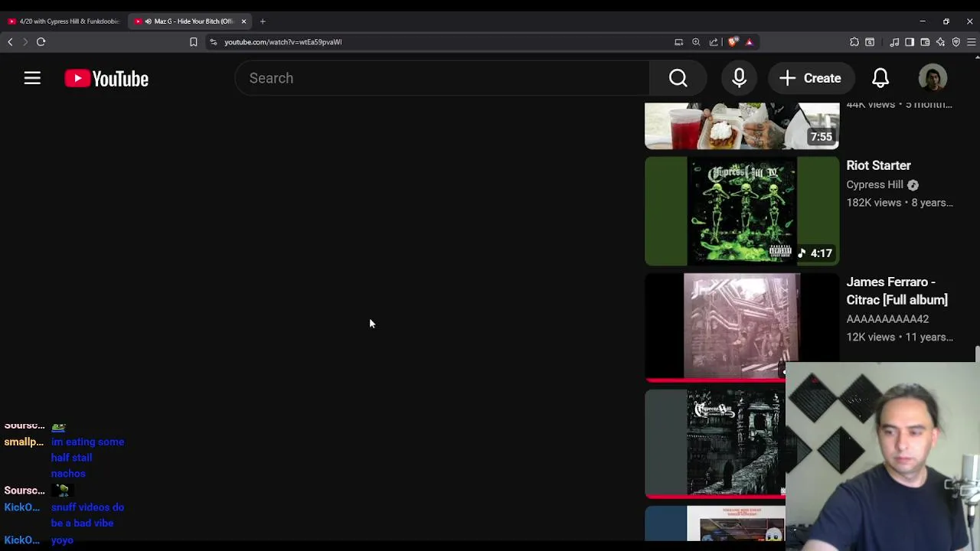Open the music note media control icon
Screen dimensions: 980x551
click(894, 42)
